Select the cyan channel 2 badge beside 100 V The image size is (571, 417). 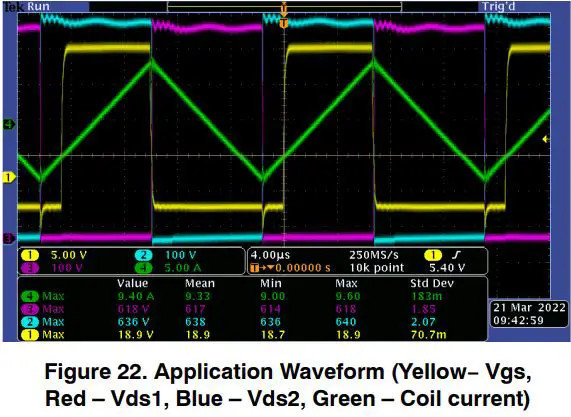coord(143,255)
